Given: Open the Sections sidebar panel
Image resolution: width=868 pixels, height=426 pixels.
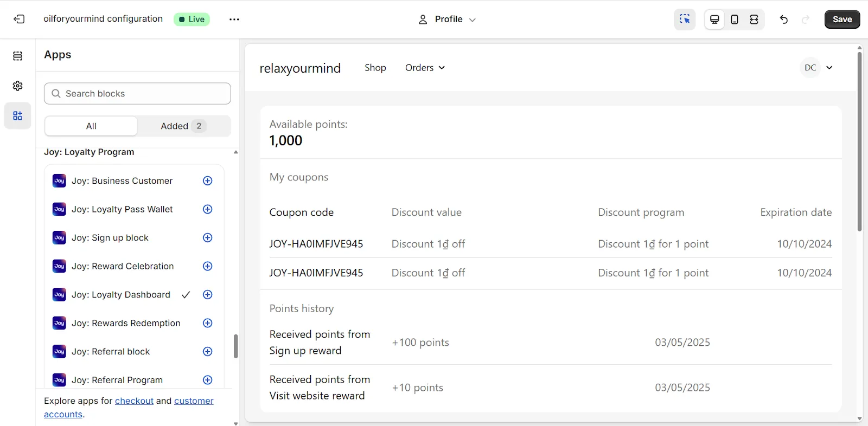Looking at the screenshot, I should point(18,56).
